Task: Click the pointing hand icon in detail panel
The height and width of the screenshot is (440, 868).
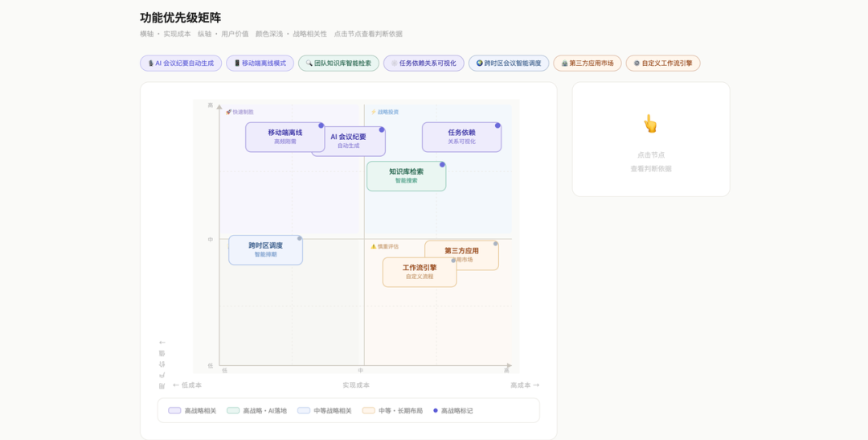Action: pyautogui.click(x=650, y=124)
